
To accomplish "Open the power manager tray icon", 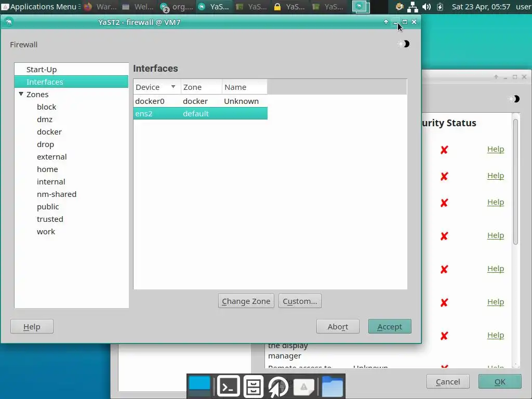I will click(x=440, y=6).
